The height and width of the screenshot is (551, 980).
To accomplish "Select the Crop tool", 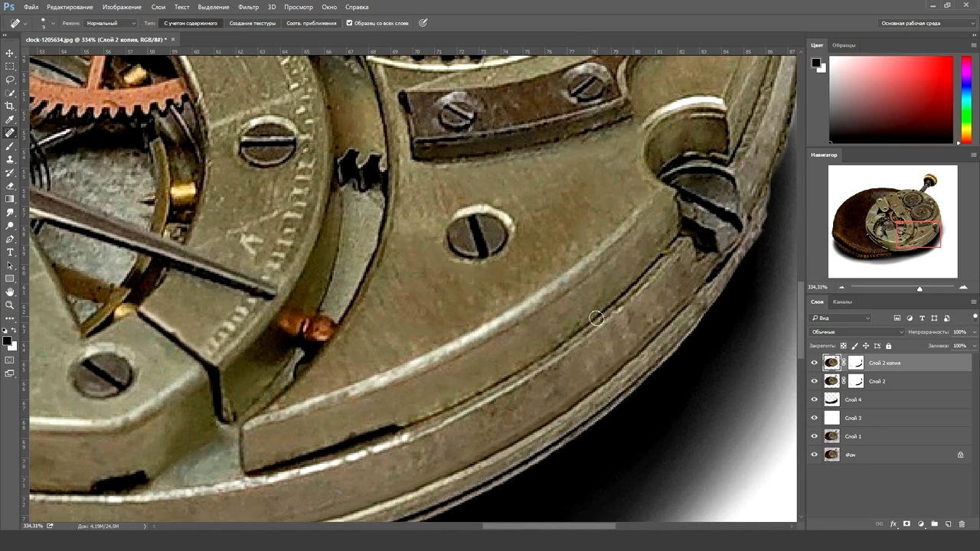I will point(10,106).
